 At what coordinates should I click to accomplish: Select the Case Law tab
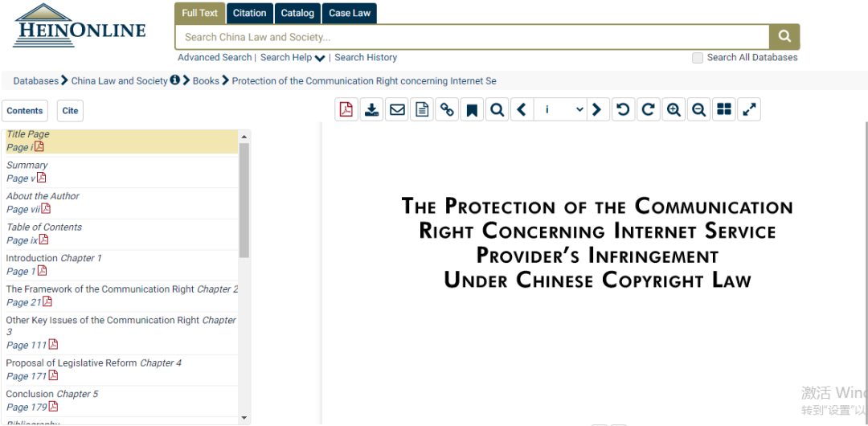click(350, 13)
